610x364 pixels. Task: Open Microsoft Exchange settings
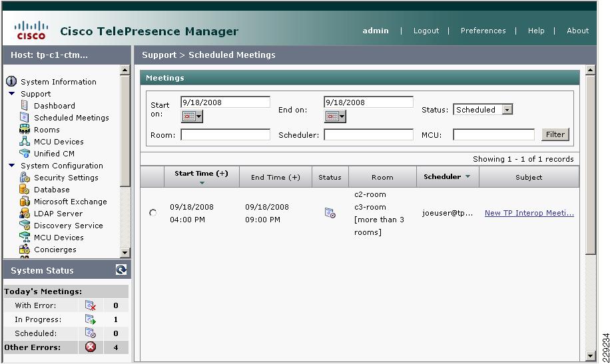(x=71, y=202)
